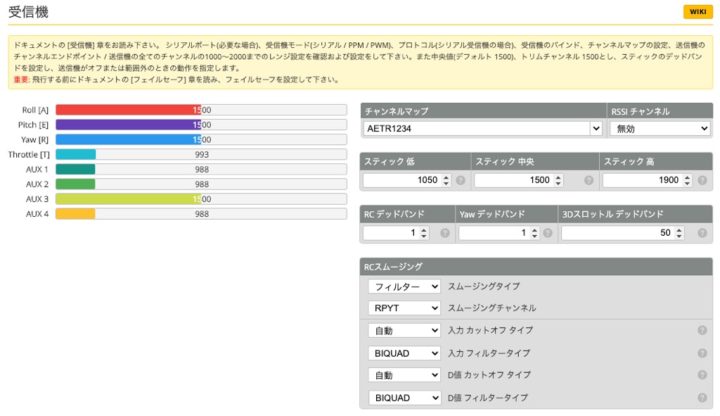Show help for D値 カットオフ タイプ
The height and width of the screenshot is (416, 720).
701,375
